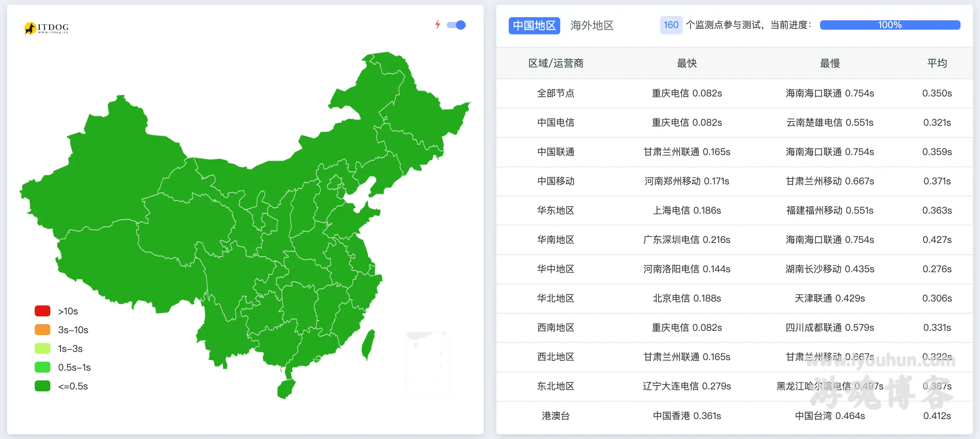The width and height of the screenshot is (980, 439).
Task: Click the dark green <=0.5s legend swatch
Action: (x=42, y=386)
